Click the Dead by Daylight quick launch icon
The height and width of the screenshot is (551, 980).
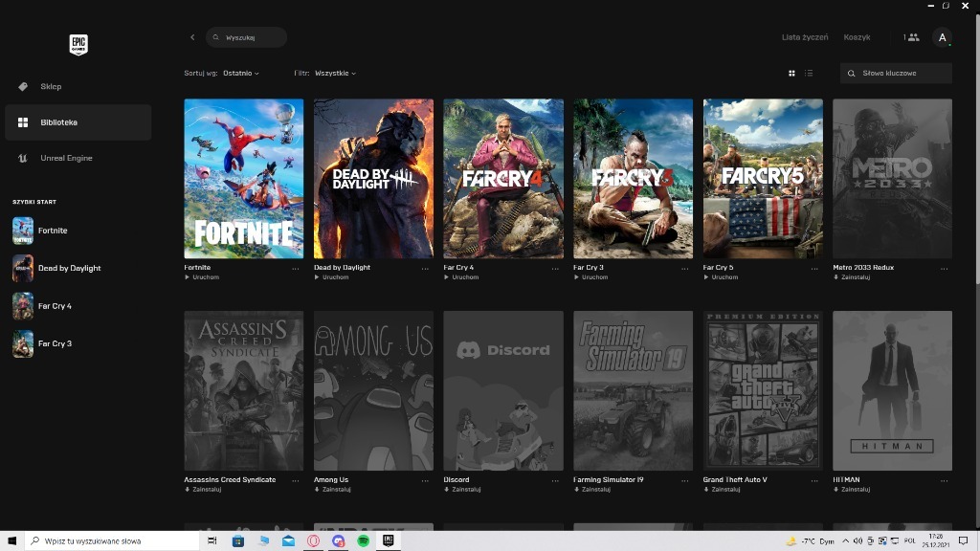(23, 268)
